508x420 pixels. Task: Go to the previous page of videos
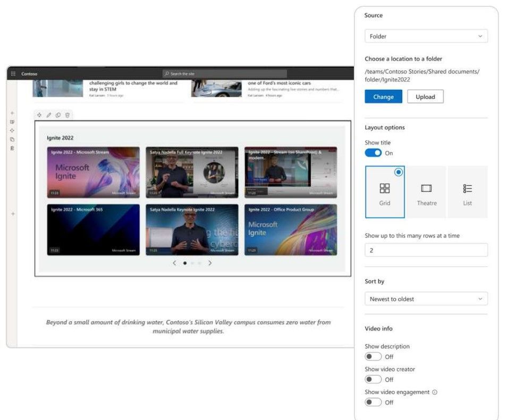pyautogui.click(x=174, y=263)
